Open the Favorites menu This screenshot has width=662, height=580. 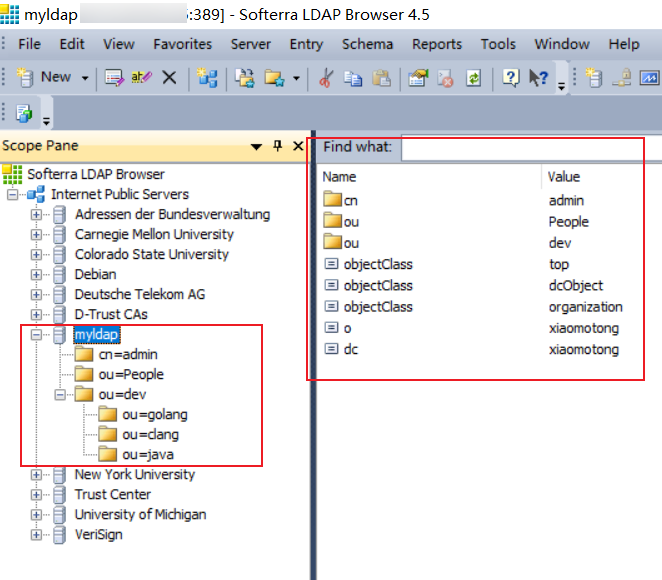[x=182, y=44]
